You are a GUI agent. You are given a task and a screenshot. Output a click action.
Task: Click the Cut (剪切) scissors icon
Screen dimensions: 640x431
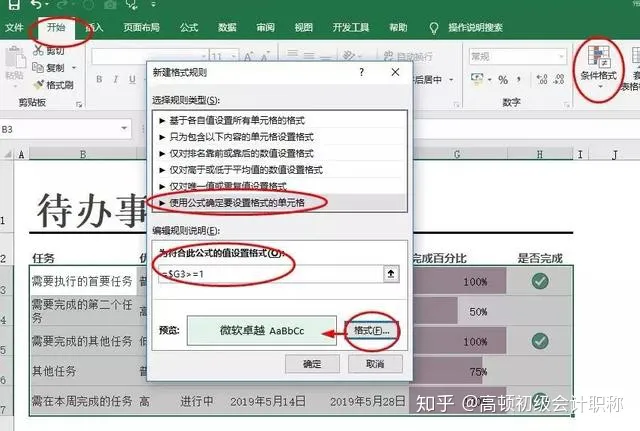[x=38, y=50]
